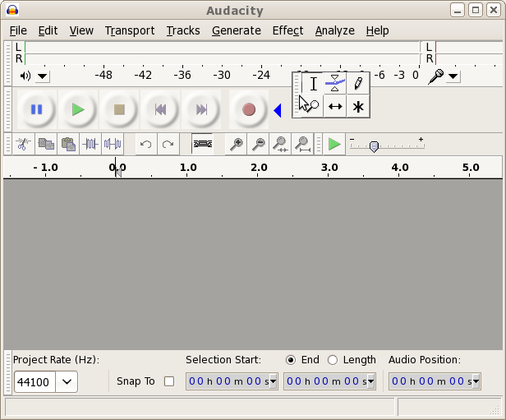Select the Envelope tool

(335, 83)
